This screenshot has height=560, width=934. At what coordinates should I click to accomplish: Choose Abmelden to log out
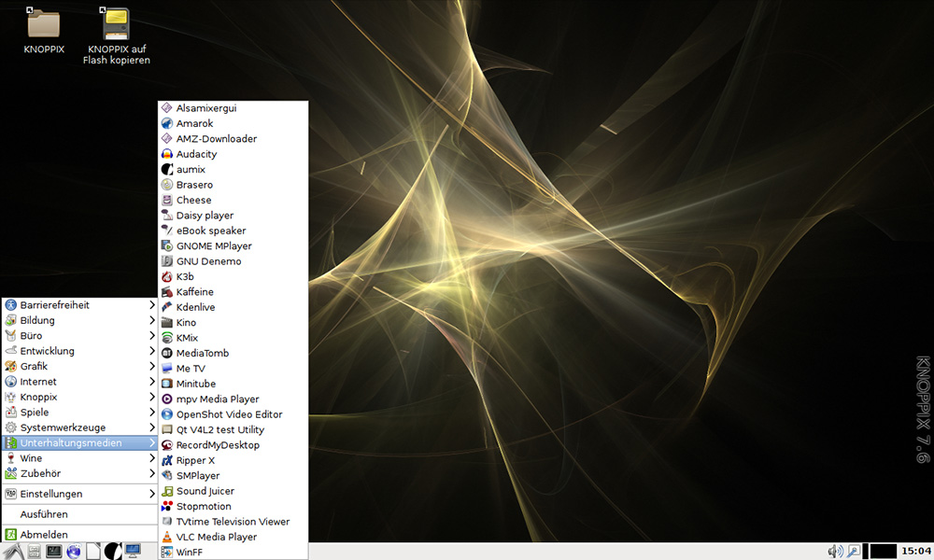pyautogui.click(x=79, y=535)
